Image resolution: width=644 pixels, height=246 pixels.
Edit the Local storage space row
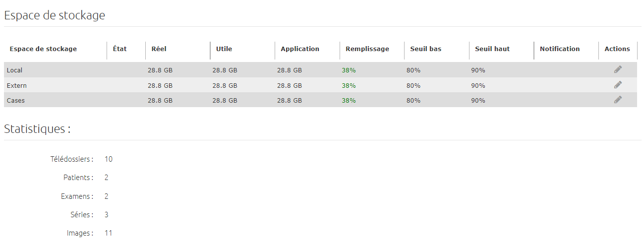click(x=618, y=69)
